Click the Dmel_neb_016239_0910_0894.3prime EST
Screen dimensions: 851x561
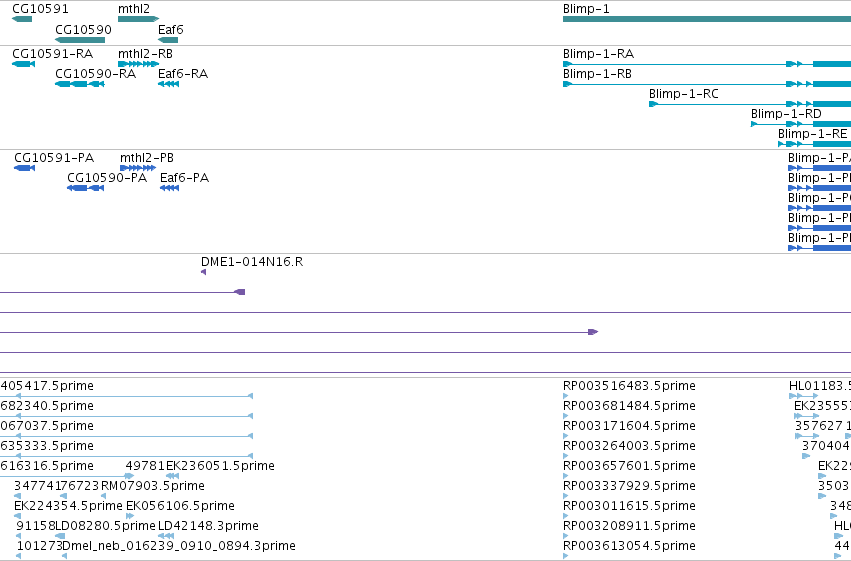tap(64, 556)
